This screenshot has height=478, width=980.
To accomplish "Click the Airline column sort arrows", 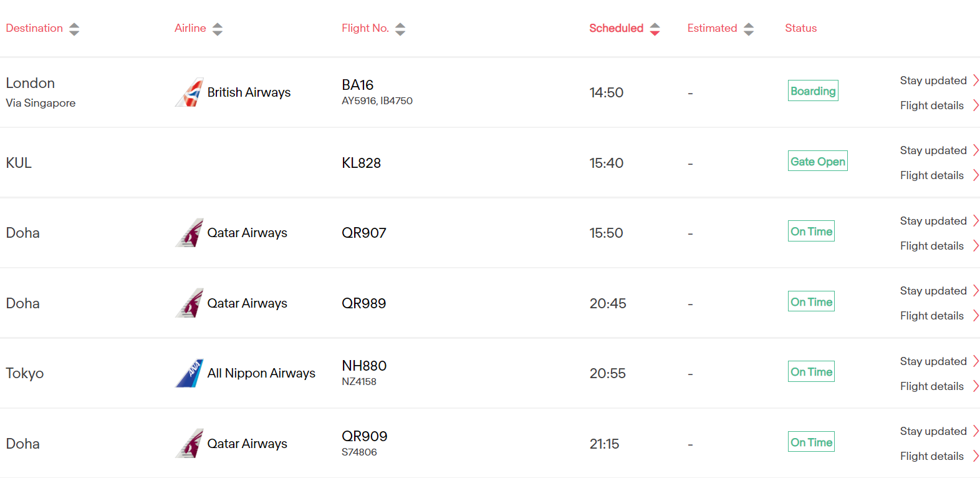I will point(218,29).
